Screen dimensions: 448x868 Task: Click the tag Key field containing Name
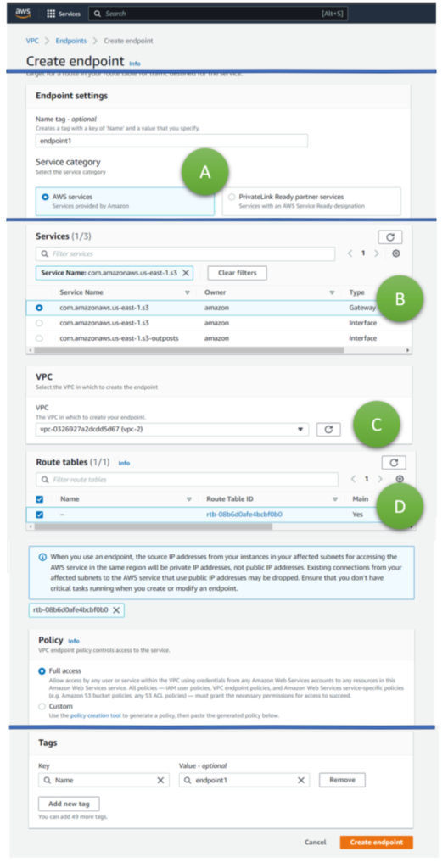pos(104,780)
